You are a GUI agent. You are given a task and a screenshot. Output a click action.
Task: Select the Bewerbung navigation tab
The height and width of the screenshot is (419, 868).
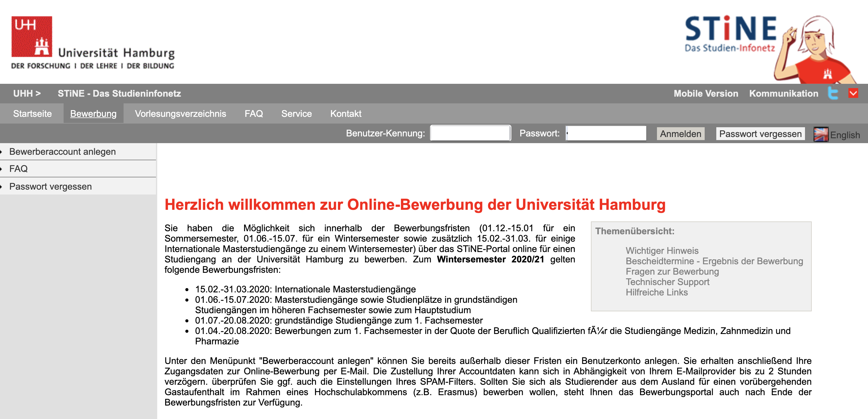click(93, 113)
